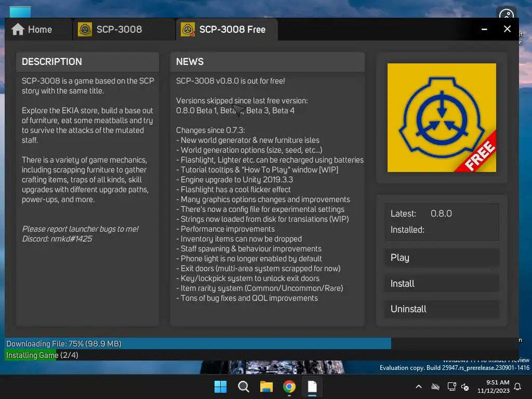The height and width of the screenshot is (399, 532).
Task: Click the launcher app icon in the taskbar
Action: click(312, 387)
